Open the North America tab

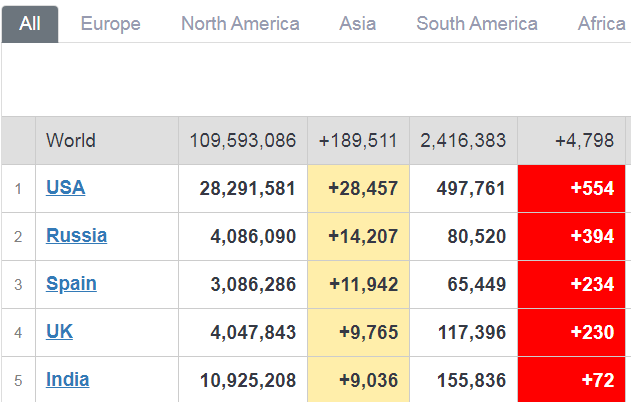point(240,23)
